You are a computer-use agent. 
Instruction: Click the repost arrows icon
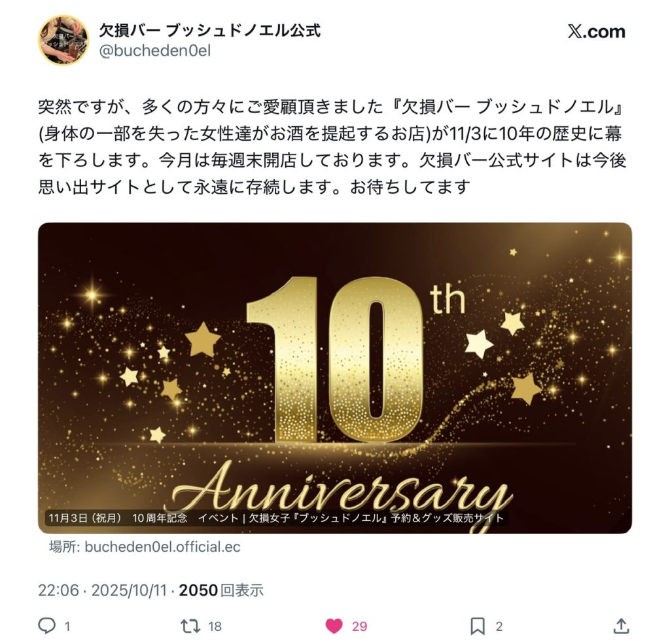190,626
